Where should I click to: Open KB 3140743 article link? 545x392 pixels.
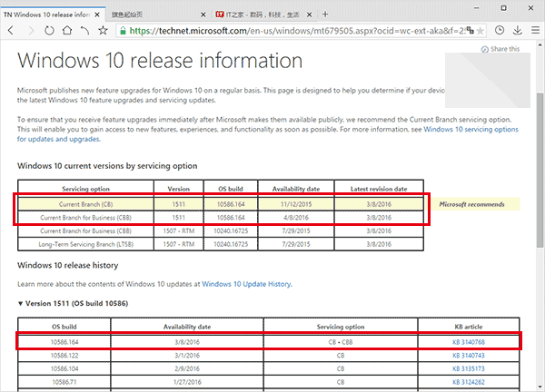coord(468,356)
